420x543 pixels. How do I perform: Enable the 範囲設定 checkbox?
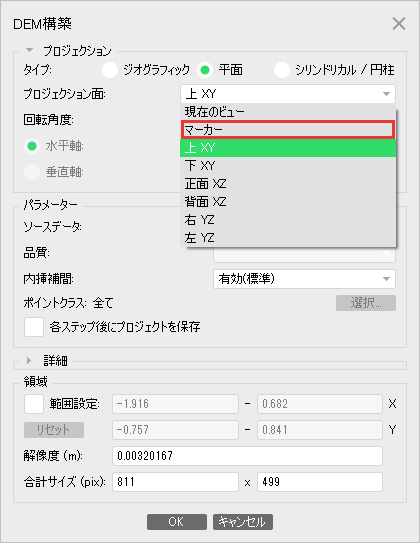(34, 404)
